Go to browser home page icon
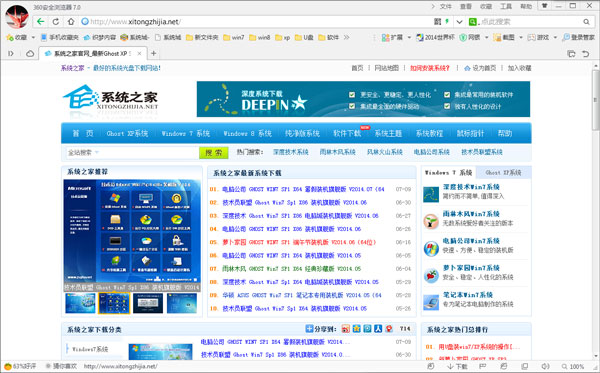This screenshot has height=373, width=600. click(x=71, y=21)
